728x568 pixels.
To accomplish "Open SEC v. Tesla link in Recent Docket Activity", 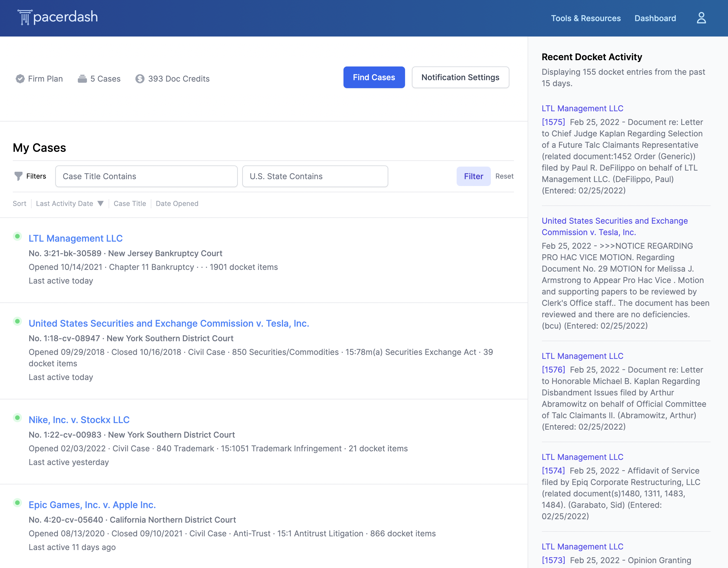I will click(x=615, y=227).
